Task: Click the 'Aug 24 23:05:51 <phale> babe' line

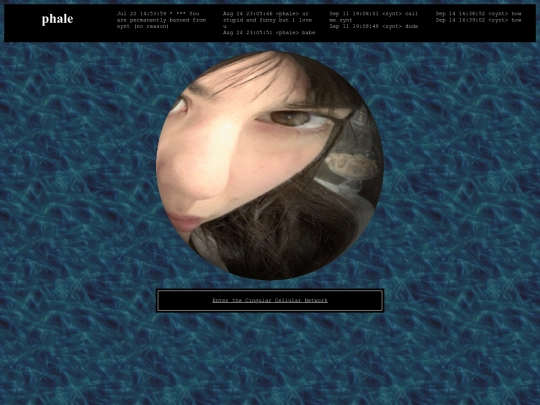Action: pyautogui.click(x=269, y=33)
